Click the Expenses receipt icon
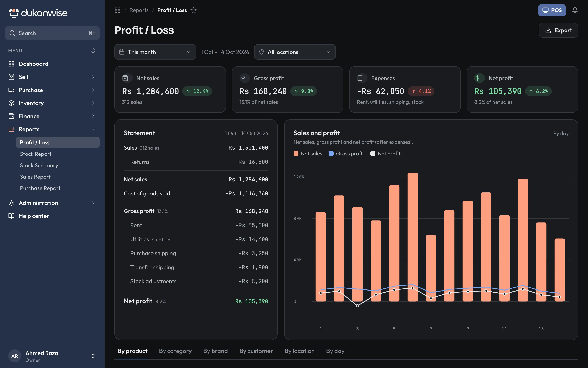The width and height of the screenshot is (588, 368). pyautogui.click(x=360, y=78)
